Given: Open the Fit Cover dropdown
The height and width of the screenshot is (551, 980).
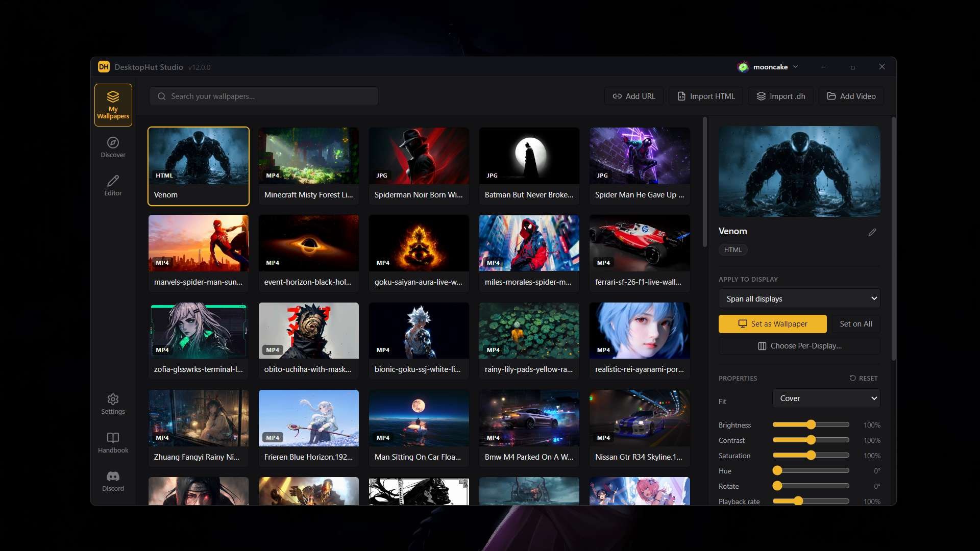Looking at the screenshot, I should [x=826, y=398].
